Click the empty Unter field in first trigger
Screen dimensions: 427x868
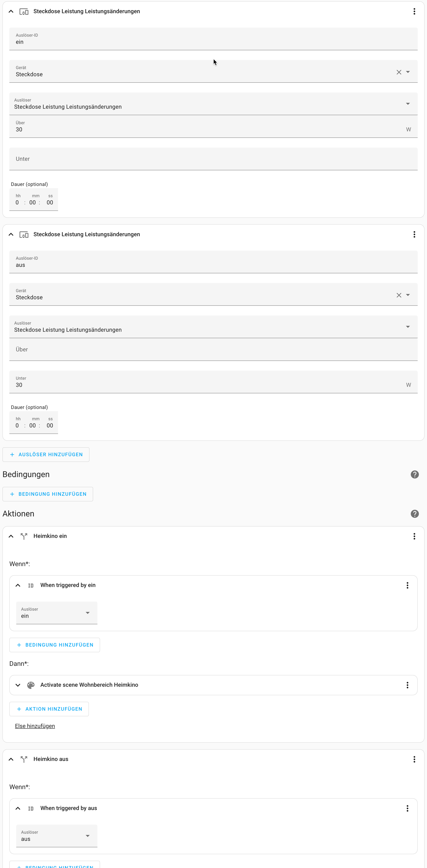click(213, 159)
